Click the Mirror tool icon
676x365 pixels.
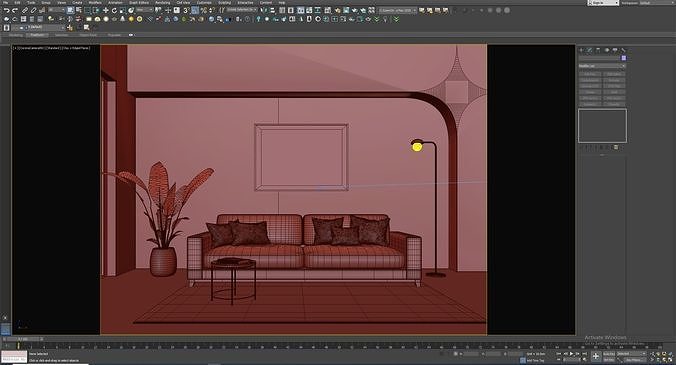pyautogui.click(x=264, y=10)
